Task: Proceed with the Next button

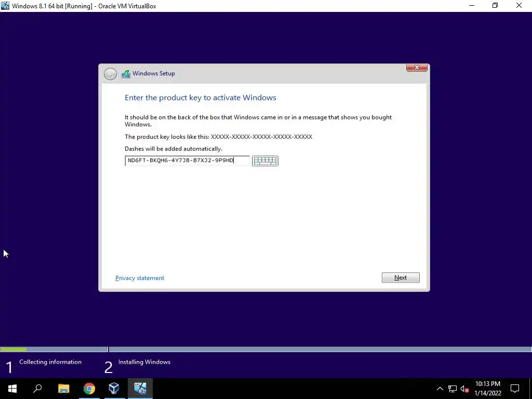Action: point(401,277)
